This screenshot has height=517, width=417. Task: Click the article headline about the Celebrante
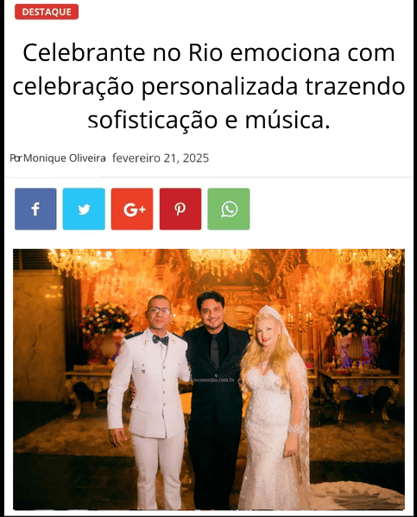coord(209,86)
